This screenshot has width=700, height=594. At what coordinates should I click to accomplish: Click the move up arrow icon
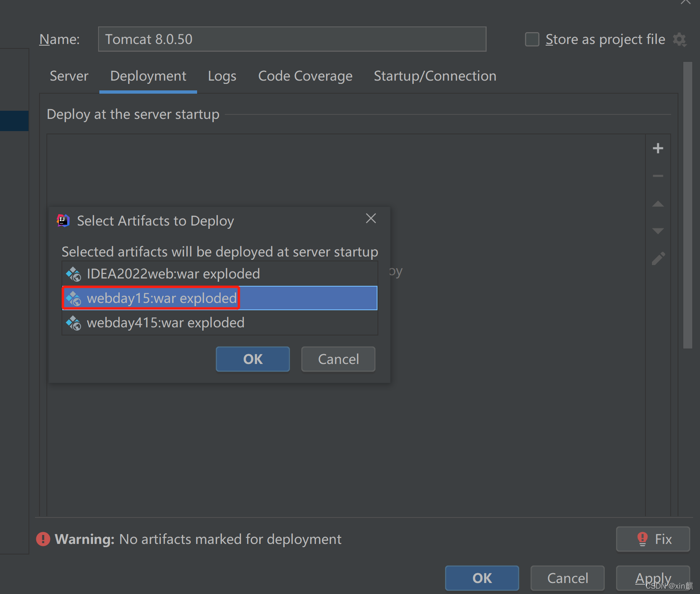[x=658, y=204]
